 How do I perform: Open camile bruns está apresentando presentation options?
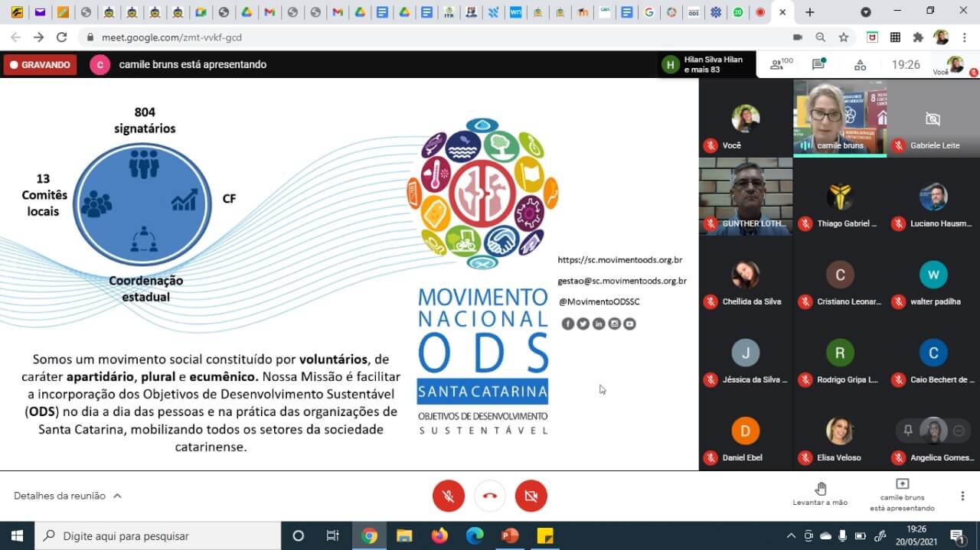tap(902, 496)
